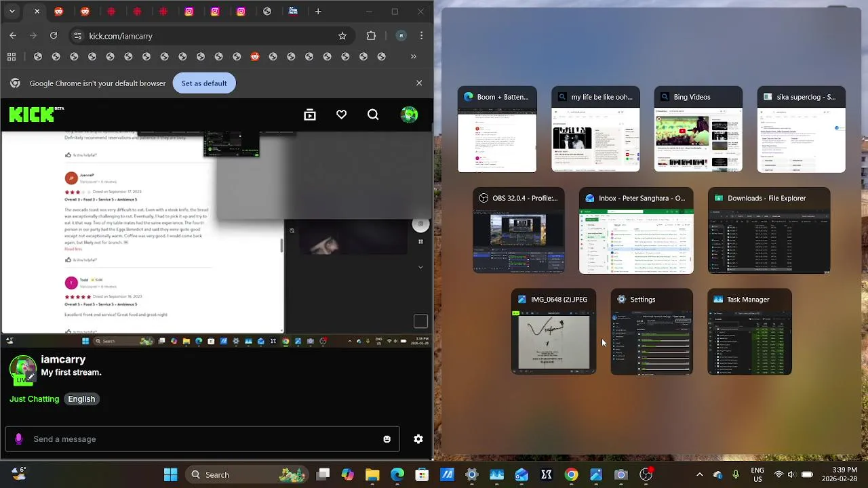Open Chrome tab search dropdown
Viewport: 868px width, 488px height.
[12, 12]
